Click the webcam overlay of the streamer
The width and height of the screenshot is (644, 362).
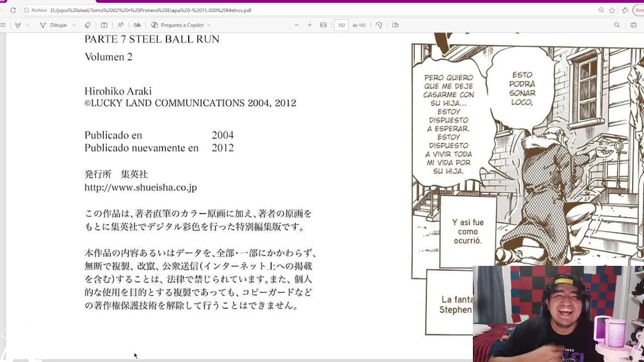tap(558, 314)
